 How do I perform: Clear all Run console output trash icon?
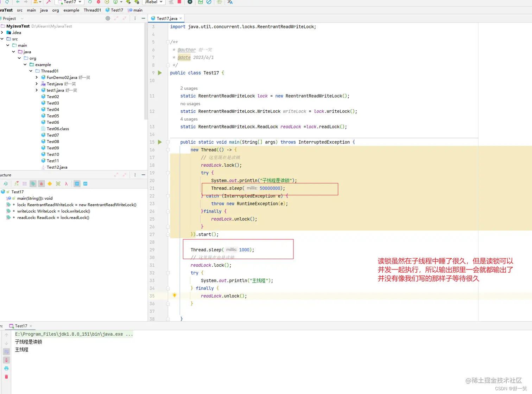(6, 377)
